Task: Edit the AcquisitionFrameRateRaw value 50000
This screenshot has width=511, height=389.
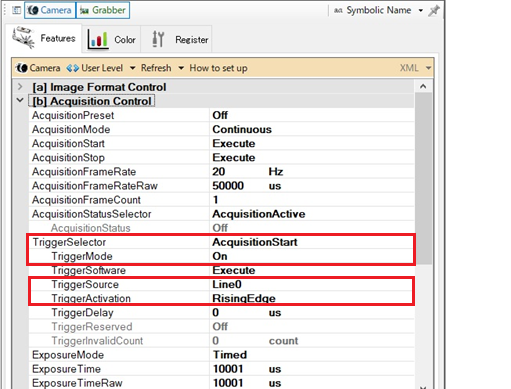Action: tap(228, 186)
